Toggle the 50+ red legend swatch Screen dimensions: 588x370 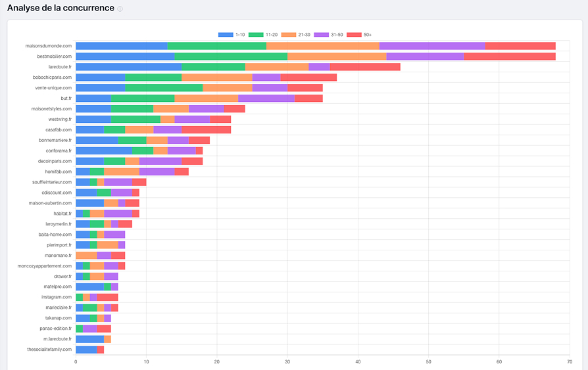click(354, 34)
